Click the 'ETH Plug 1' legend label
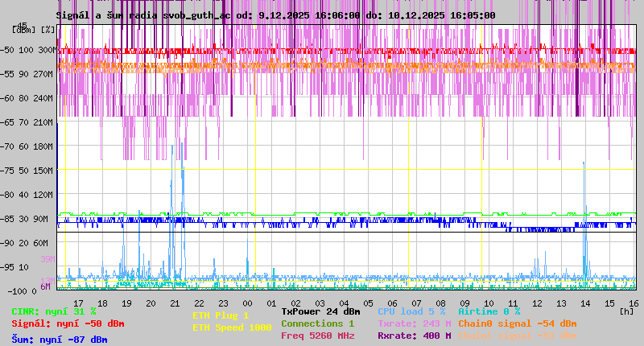 221,315
